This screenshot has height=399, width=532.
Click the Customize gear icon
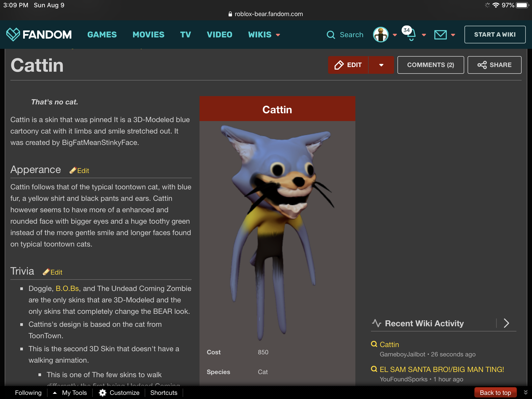tap(103, 393)
